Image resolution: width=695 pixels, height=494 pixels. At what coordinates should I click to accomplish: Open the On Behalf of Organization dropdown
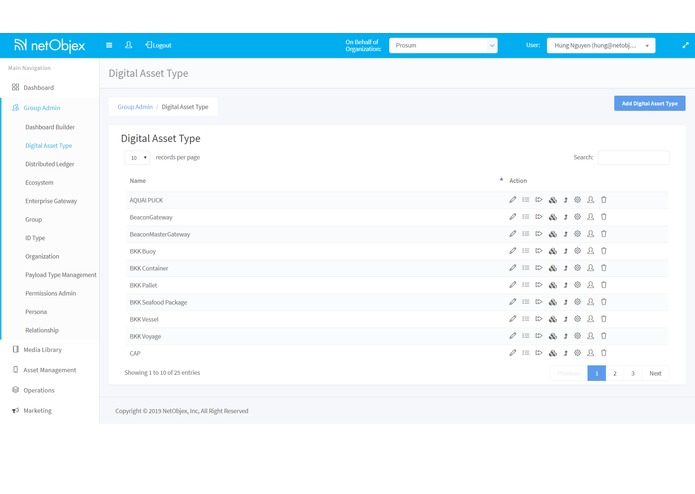[443, 45]
